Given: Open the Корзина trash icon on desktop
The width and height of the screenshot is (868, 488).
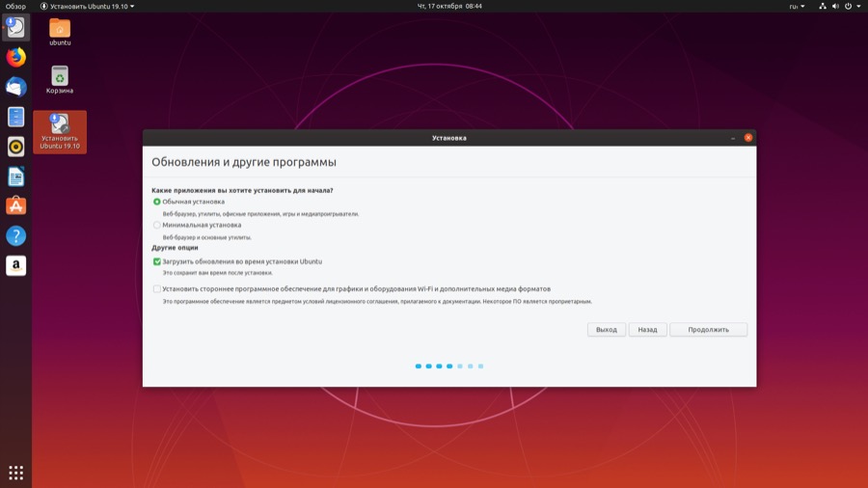Looking at the screenshot, I should [x=60, y=80].
